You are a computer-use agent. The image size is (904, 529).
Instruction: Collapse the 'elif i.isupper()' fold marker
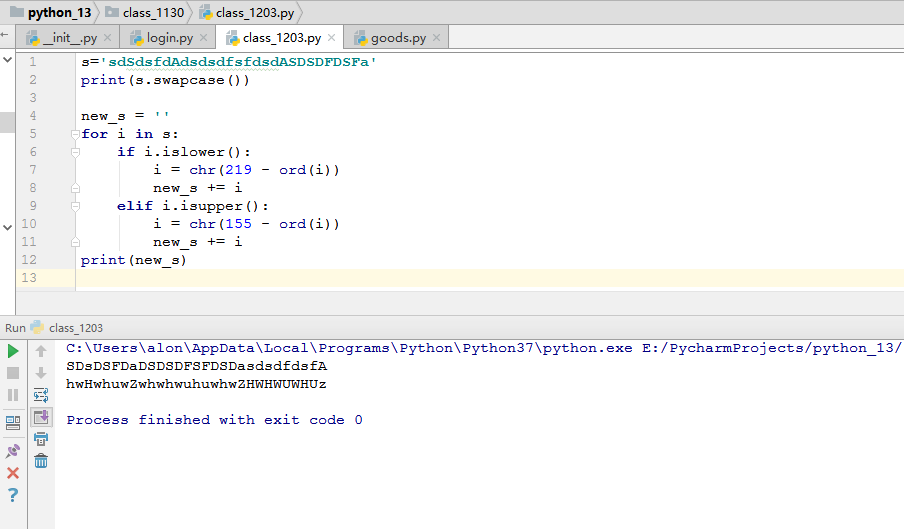75,206
